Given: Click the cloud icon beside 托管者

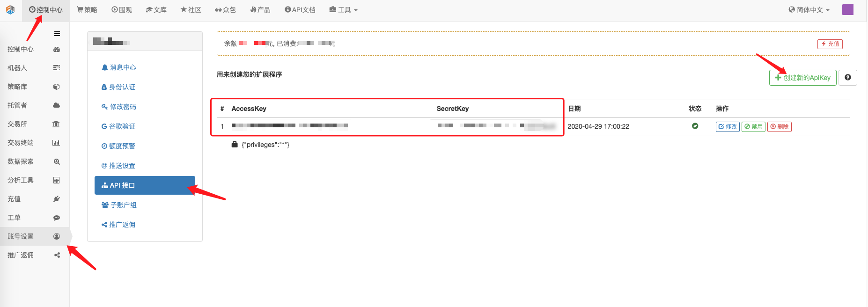Looking at the screenshot, I should pos(57,105).
